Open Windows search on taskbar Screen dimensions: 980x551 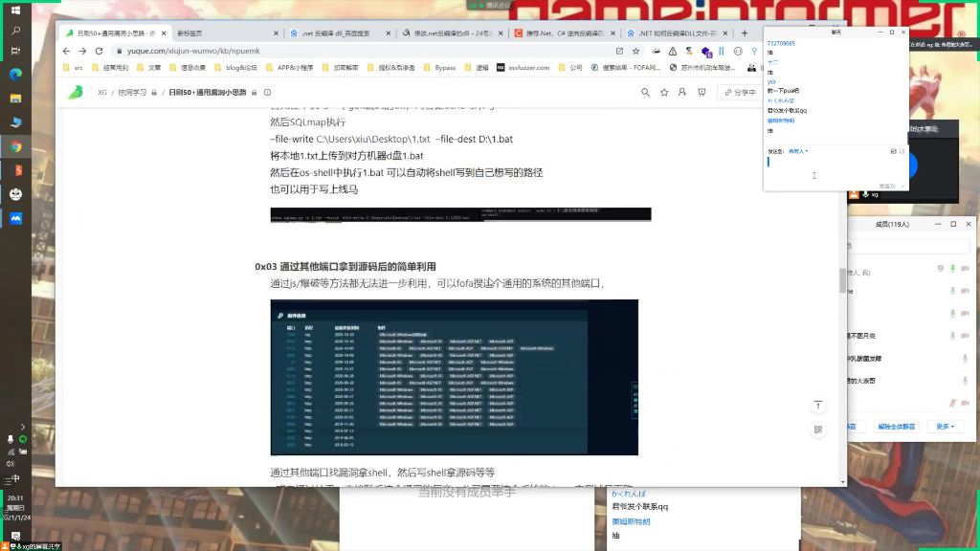15,30
